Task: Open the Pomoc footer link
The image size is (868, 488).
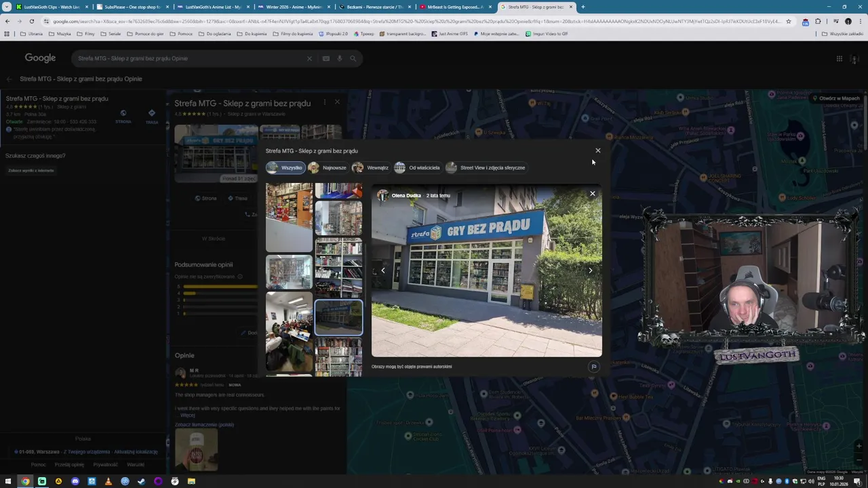Action: click(39, 465)
